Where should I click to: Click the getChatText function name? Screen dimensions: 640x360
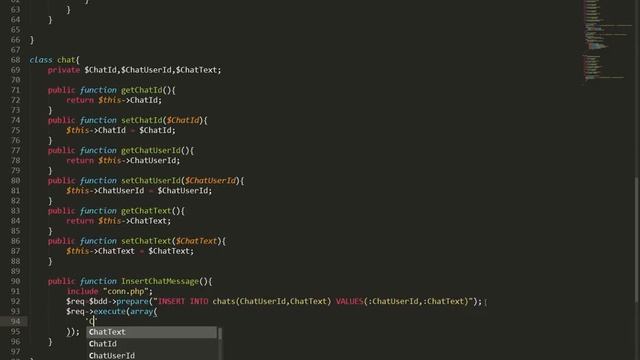pyautogui.click(x=146, y=211)
